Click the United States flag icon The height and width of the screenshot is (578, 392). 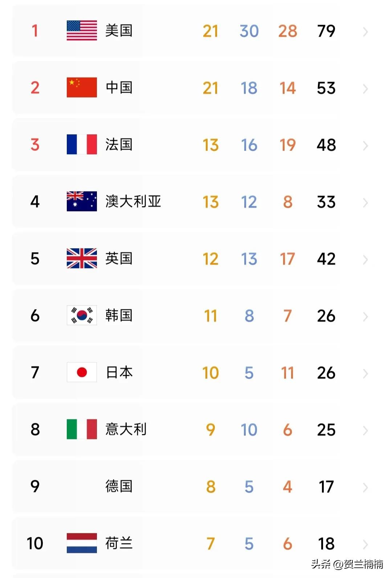[x=82, y=30]
